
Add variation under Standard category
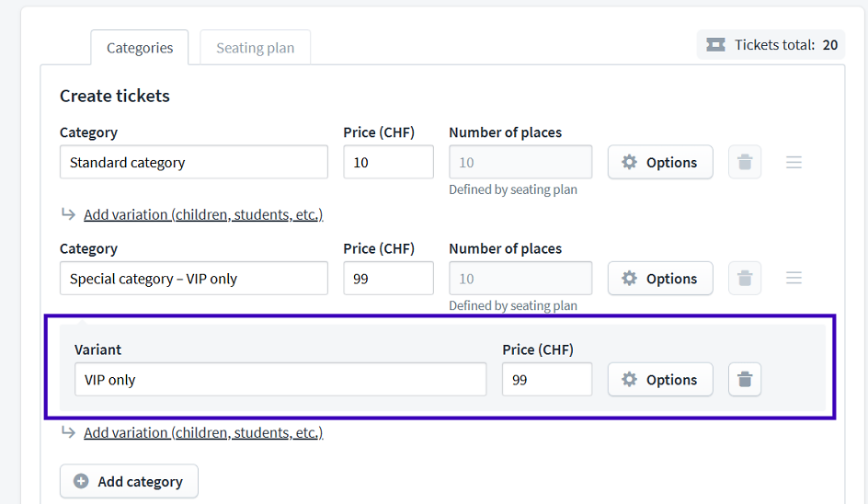[x=203, y=214]
